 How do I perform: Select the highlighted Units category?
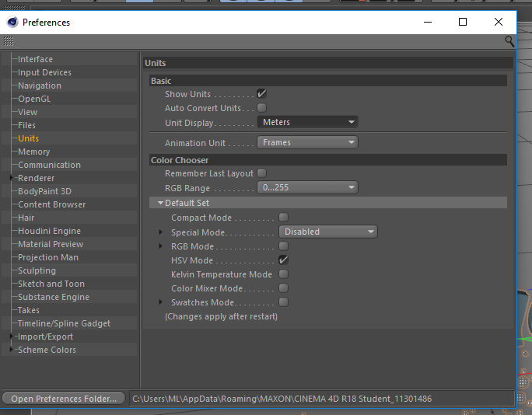pyautogui.click(x=28, y=138)
